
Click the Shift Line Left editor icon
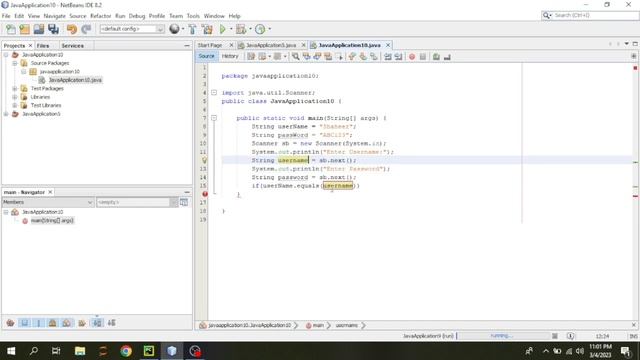pos(388,57)
